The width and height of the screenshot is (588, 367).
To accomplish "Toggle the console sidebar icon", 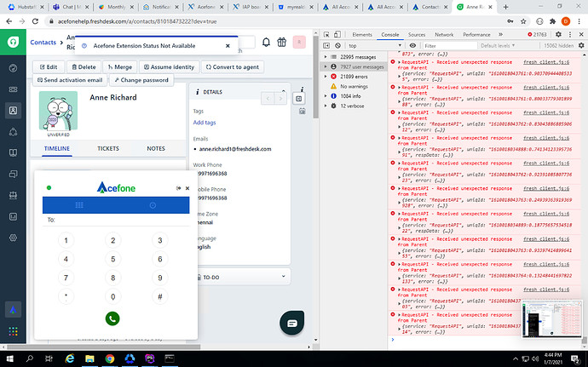I will (x=326, y=46).
